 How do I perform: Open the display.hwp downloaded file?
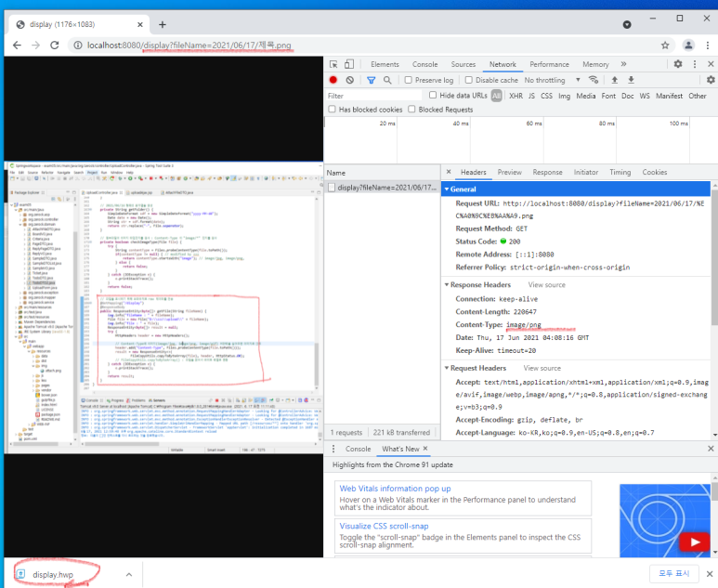pyautogui.click(x=53, y=574)
